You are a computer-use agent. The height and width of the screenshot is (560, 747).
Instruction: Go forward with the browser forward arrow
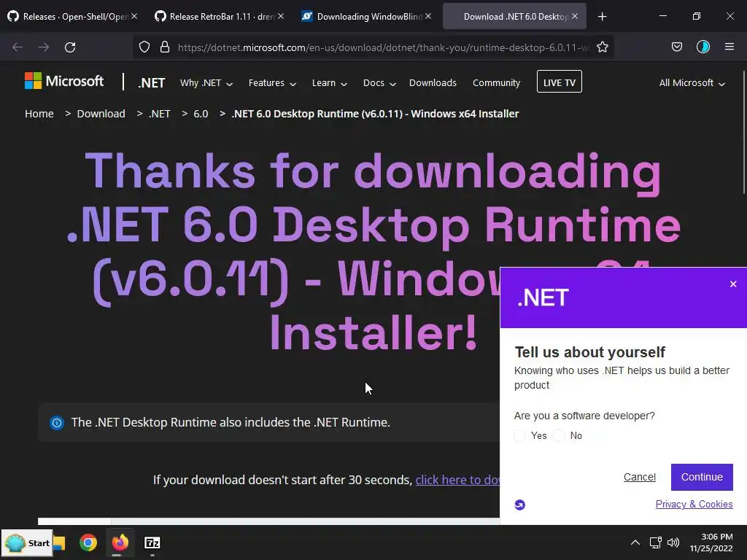44,47
